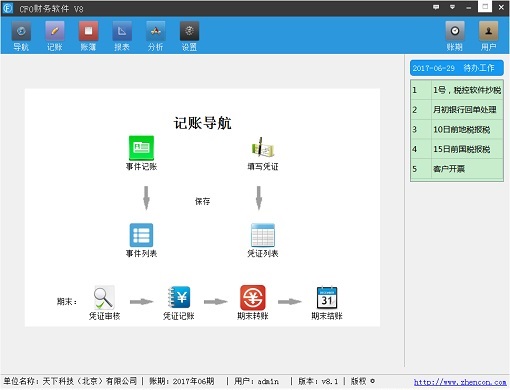
Task: Open the 导航 toolbar icon
Action: [x=21, y=32]
